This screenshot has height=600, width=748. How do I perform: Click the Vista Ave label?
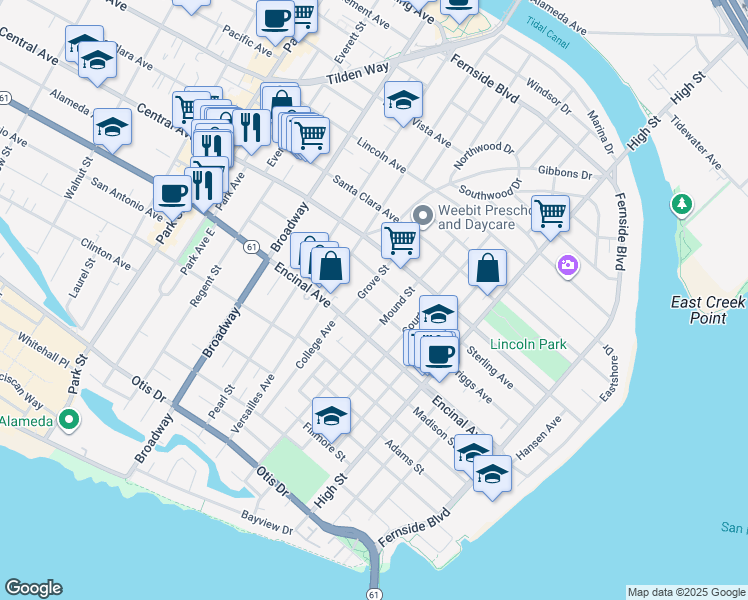pos(432,133)
